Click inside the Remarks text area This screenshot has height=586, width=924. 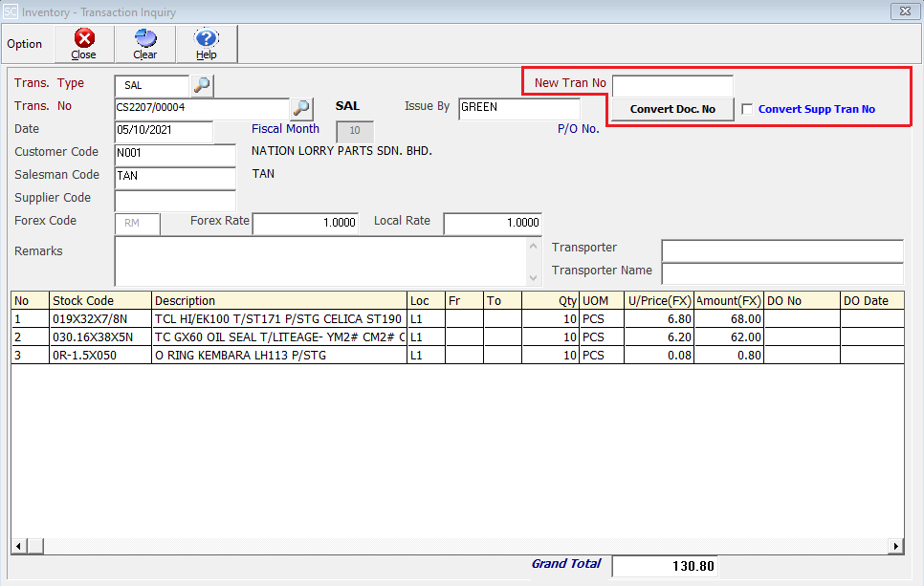tap(321, 262)
